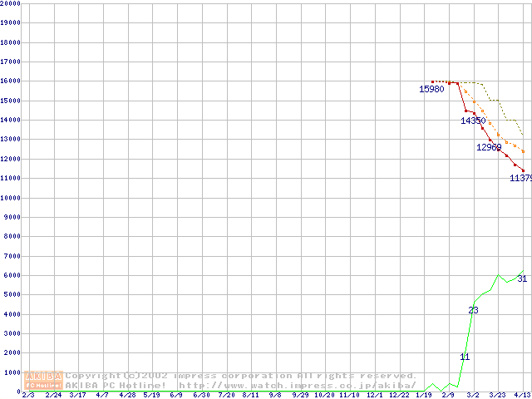
Task: Click the 12969 data label
Action: click(x=489, y=147)
